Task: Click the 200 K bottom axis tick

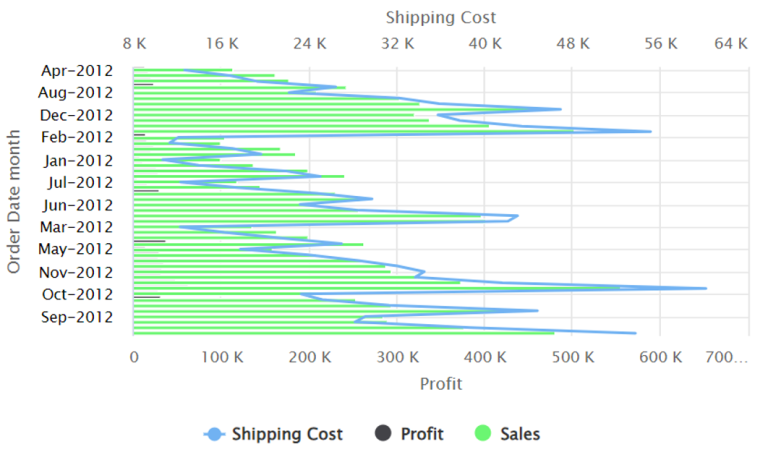Action: point(310,357)
